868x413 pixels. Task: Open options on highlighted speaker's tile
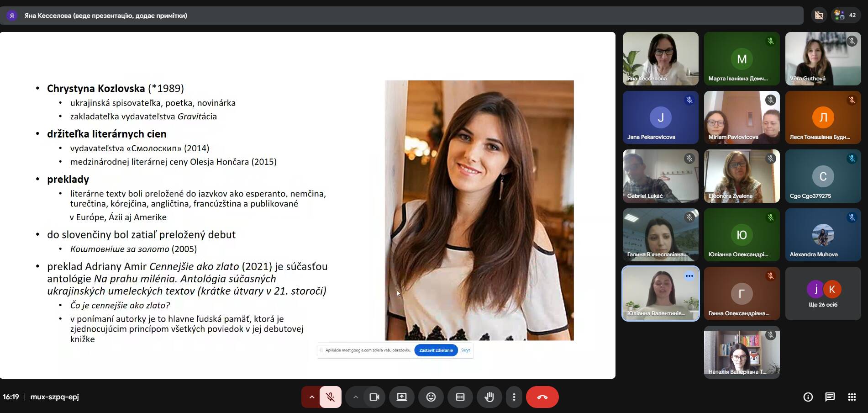(x=689, y=276)
